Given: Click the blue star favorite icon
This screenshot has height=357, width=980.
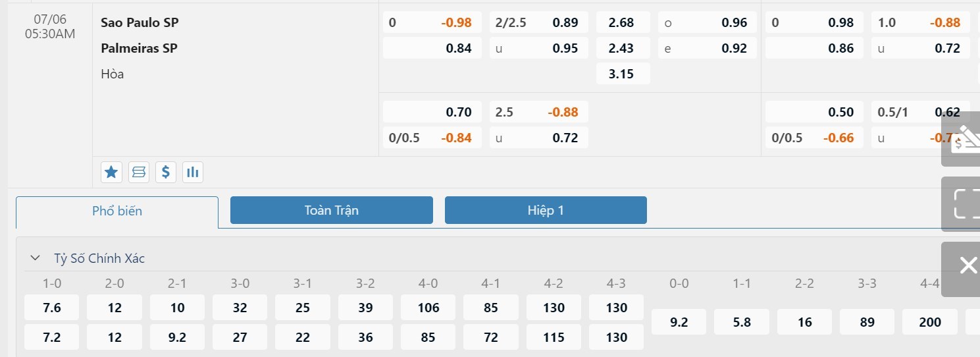Looking at the screenshot, I should click(x=111, y=172).
